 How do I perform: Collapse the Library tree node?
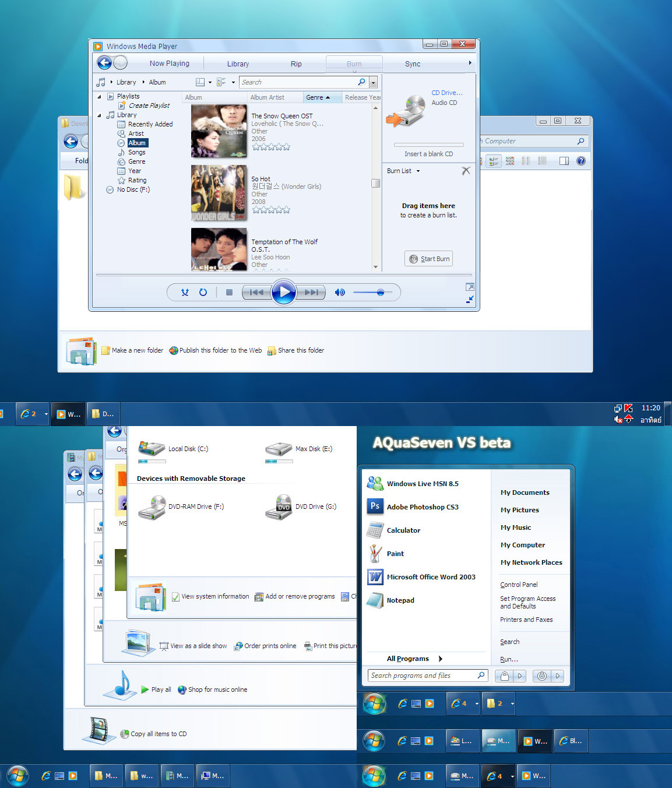[99, 115]
